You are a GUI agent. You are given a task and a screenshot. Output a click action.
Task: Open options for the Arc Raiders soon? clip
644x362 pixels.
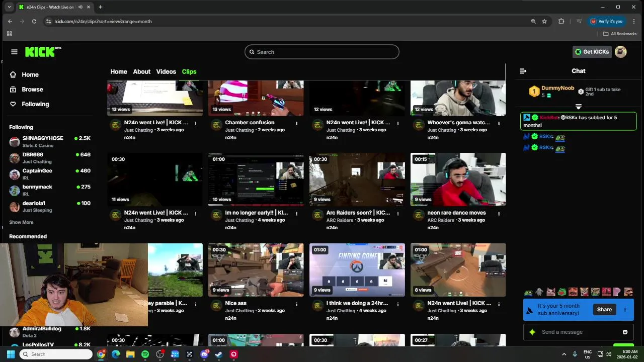(397, 214)
